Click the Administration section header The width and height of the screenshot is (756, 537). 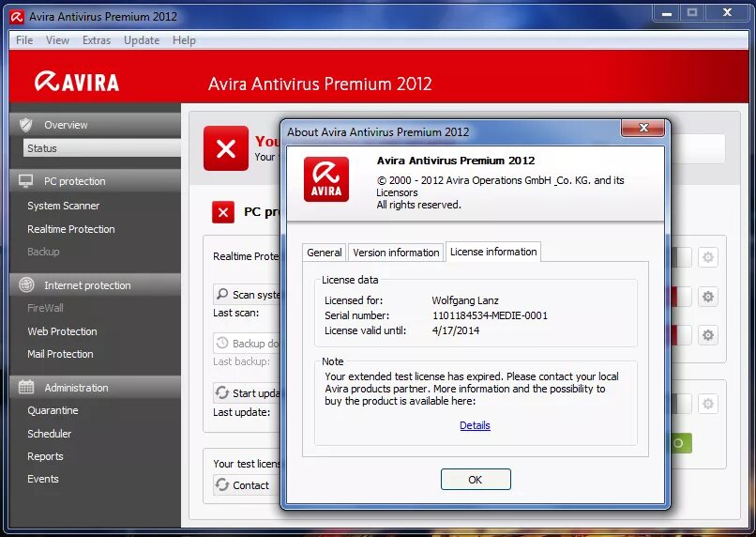point(95,388)
